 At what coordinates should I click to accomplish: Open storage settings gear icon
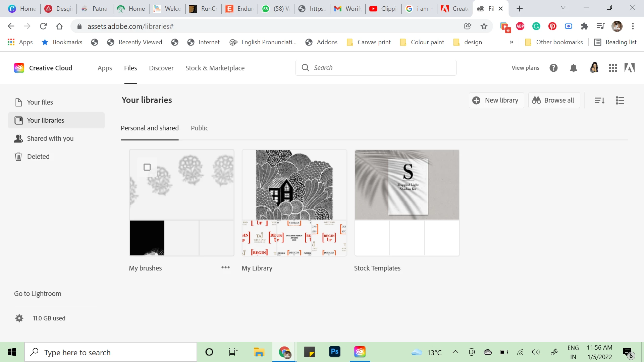click(19, 318)
